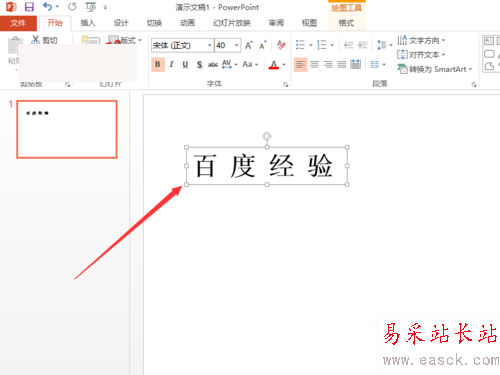Start slideshow from beginning icon in quick toolbar

coord(90,7)
